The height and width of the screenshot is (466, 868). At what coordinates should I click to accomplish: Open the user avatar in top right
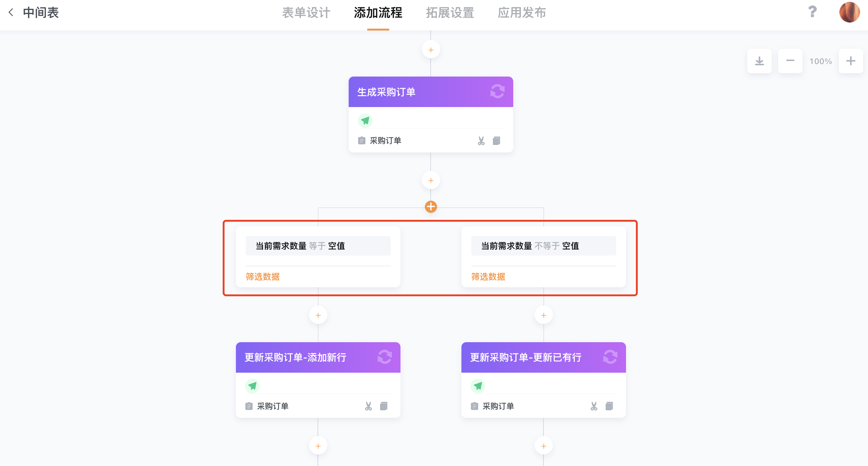click(849, 13)
